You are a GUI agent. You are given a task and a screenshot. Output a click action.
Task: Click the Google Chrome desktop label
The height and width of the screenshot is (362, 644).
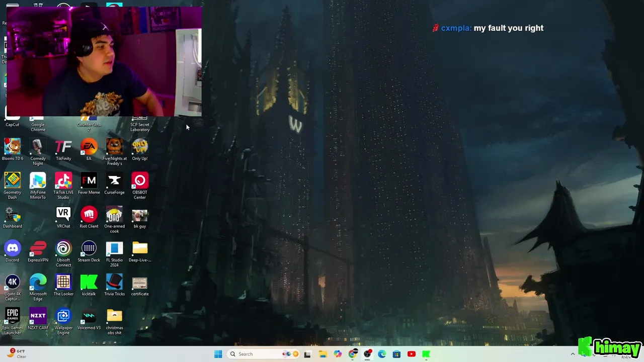[38, 127]
